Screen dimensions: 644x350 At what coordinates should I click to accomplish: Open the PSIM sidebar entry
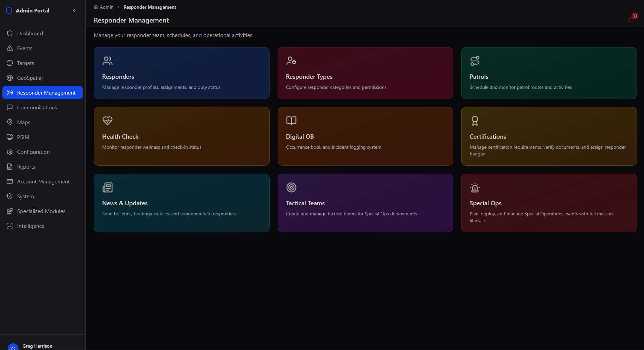point(42,137)
